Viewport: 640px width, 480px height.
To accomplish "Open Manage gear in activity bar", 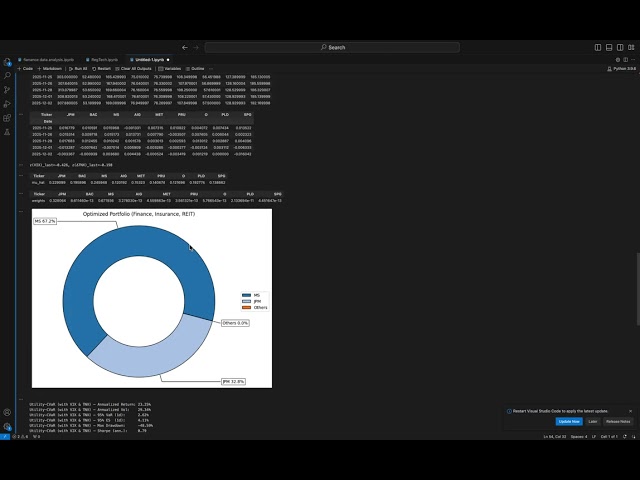I will [x=7, y=426].
